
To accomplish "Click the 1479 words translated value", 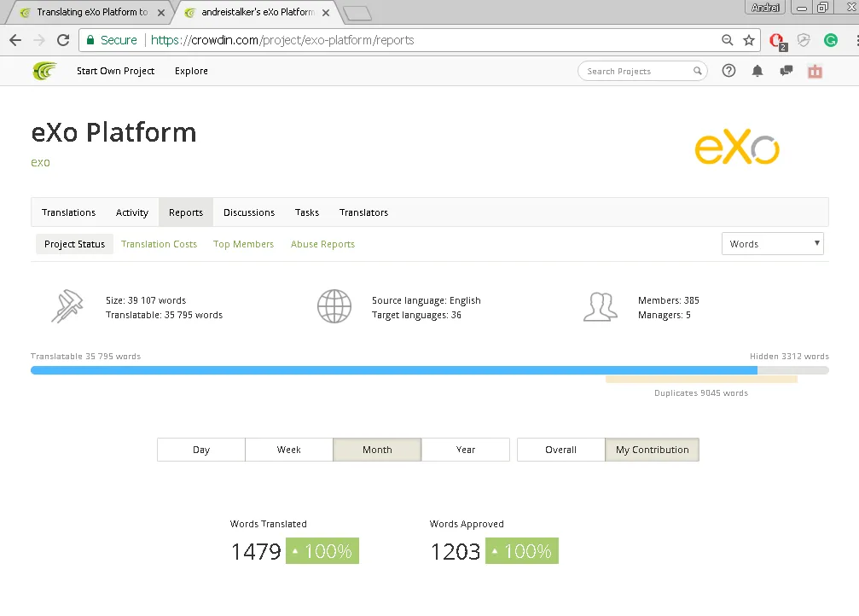I will pyautogui.click(x=256, y=551).
